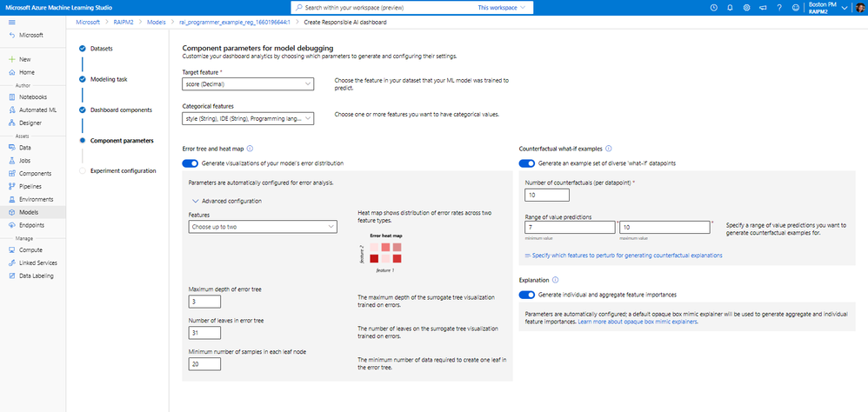Click the Models breadcrumb link
Image resolution: width=868 pixels, height=412 pixels.
[x=156, y=22]
